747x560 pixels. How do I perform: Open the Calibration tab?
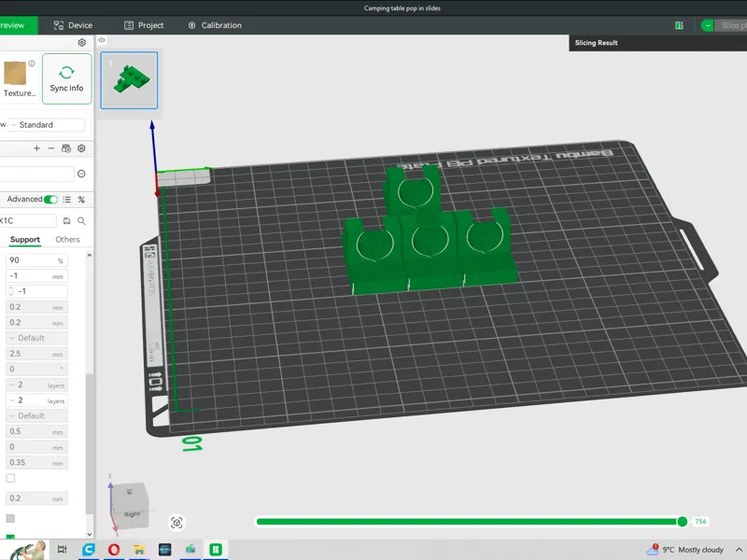pos(215,25)
